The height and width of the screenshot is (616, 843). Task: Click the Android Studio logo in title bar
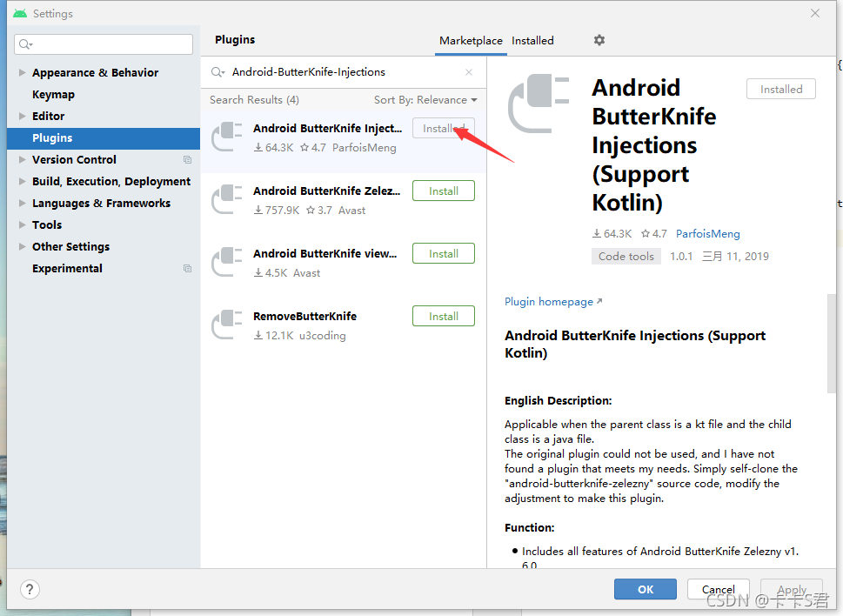(20, 13)
